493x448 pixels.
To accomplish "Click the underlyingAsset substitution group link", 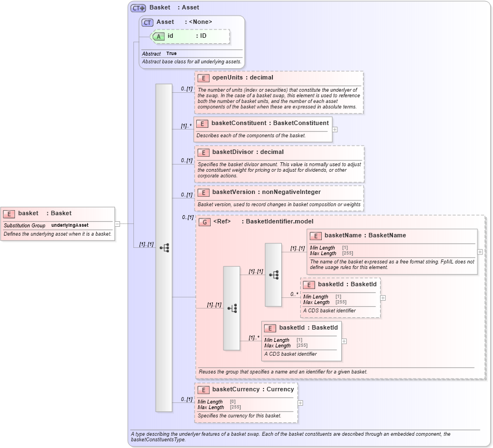I will point(69,226).
